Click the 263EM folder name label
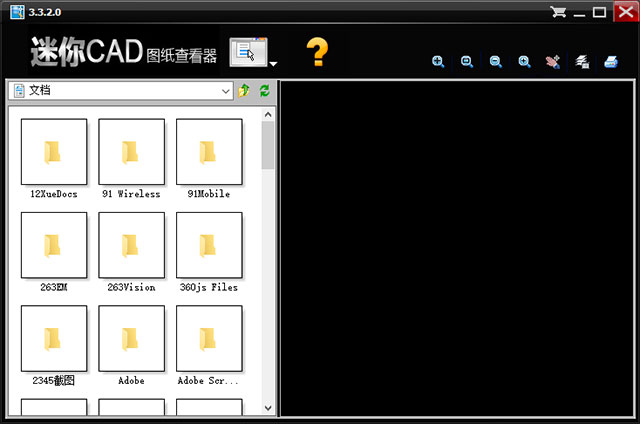This screenshot has height=424, width=640. [54, 287]
